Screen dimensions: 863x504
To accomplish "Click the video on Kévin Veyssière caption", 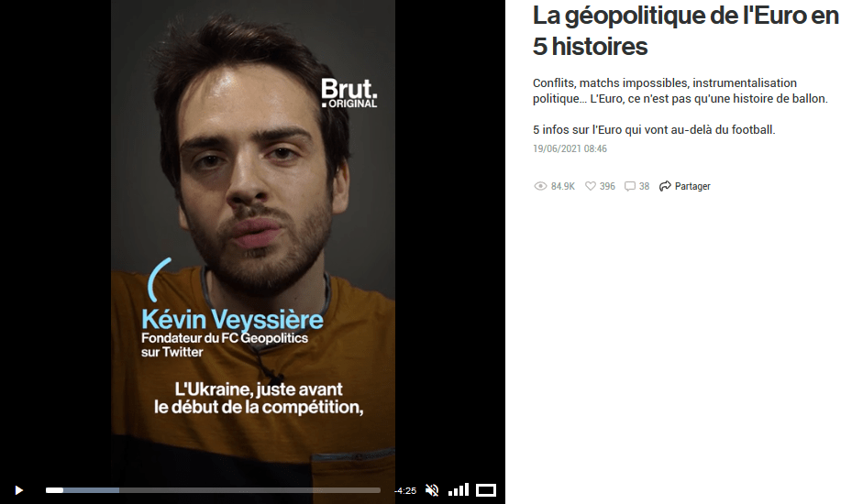I will [x=232, y=320].
